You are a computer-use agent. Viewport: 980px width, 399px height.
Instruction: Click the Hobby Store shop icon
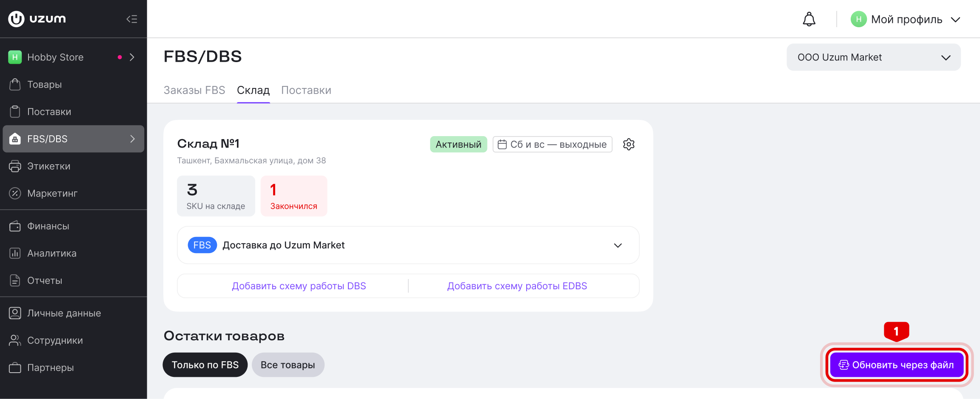[x=15, y=57]
